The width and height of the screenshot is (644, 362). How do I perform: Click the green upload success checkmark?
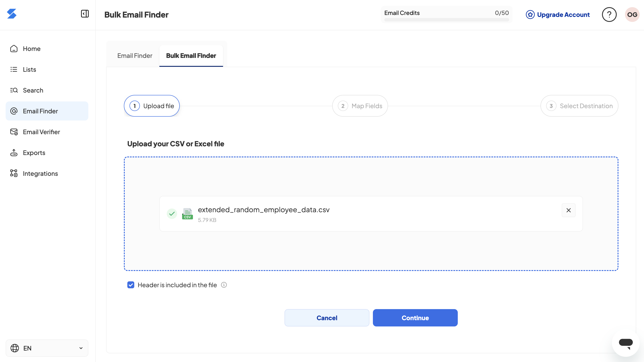(x=172, y=214)
